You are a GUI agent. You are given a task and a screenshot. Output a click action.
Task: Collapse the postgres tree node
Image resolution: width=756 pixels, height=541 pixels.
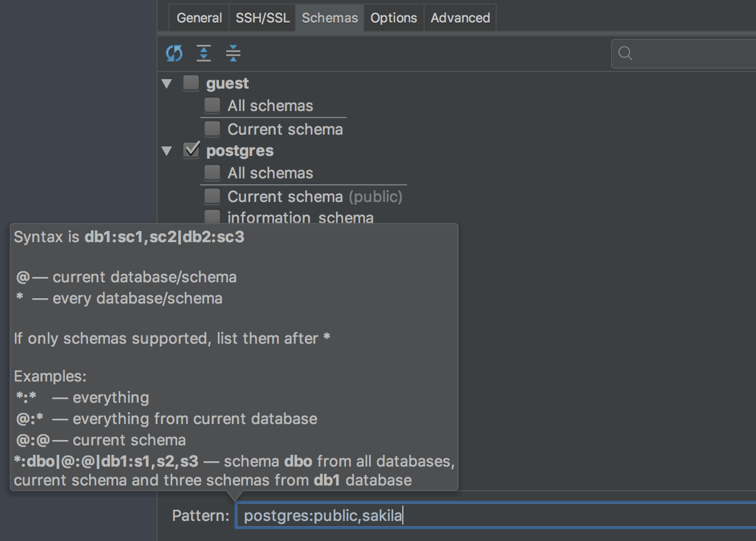(x=167, y=151)
